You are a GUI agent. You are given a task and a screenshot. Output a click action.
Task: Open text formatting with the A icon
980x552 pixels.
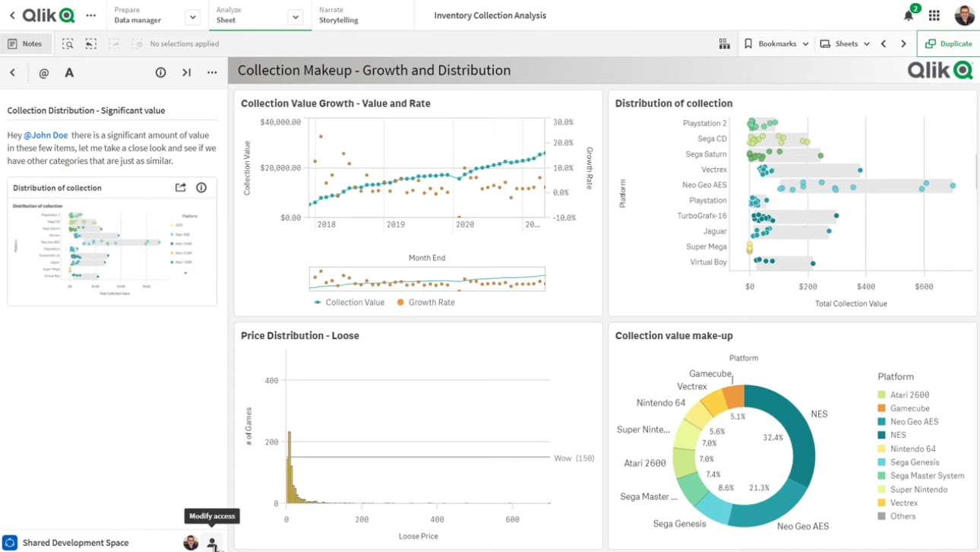tap(69, 73)
